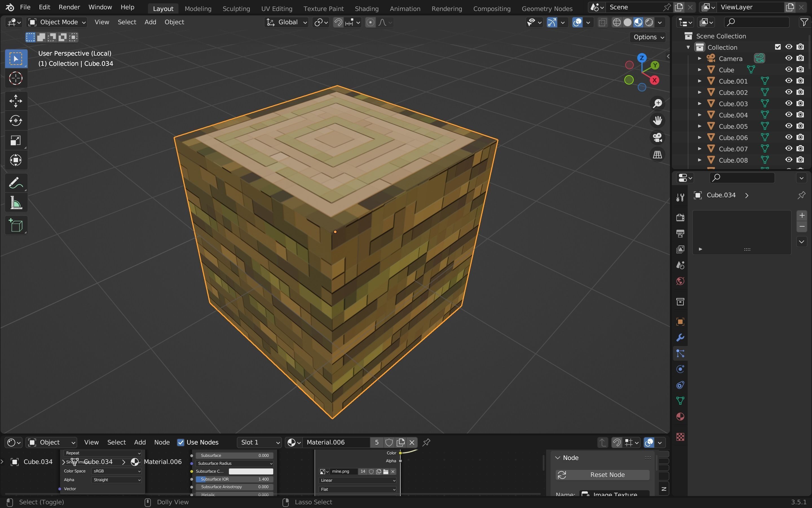The height and width of the screenshot is (508, 812).
Task: Activate the Cursor tool
Action: (16, 79)
